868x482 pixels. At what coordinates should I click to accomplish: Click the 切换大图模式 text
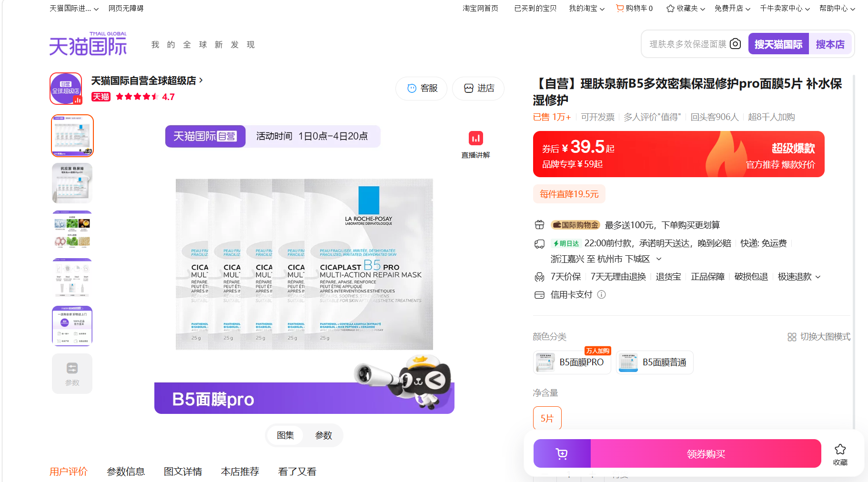(825, 337)
